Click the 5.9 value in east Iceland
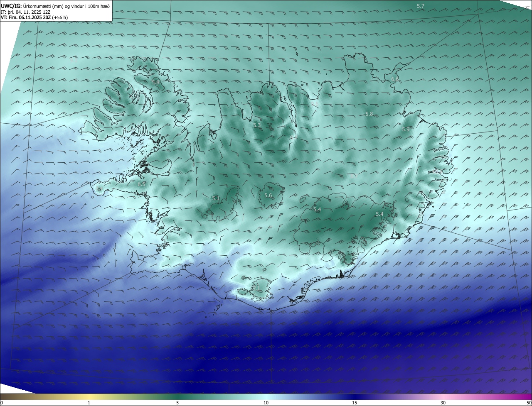The width and height of the screenshot is (532, 406). point(406,130)
